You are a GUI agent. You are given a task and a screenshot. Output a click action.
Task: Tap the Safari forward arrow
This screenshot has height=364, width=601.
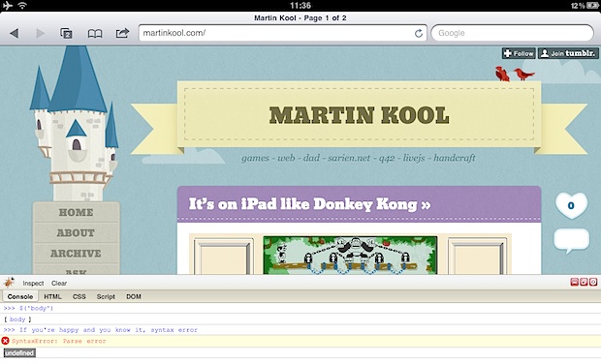coord(41,33)
